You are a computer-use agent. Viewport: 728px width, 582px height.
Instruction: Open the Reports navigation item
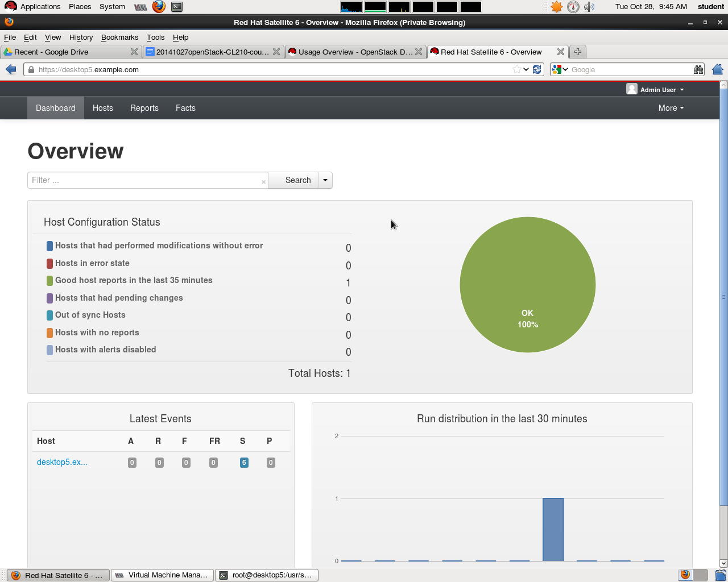coord(144,108)
